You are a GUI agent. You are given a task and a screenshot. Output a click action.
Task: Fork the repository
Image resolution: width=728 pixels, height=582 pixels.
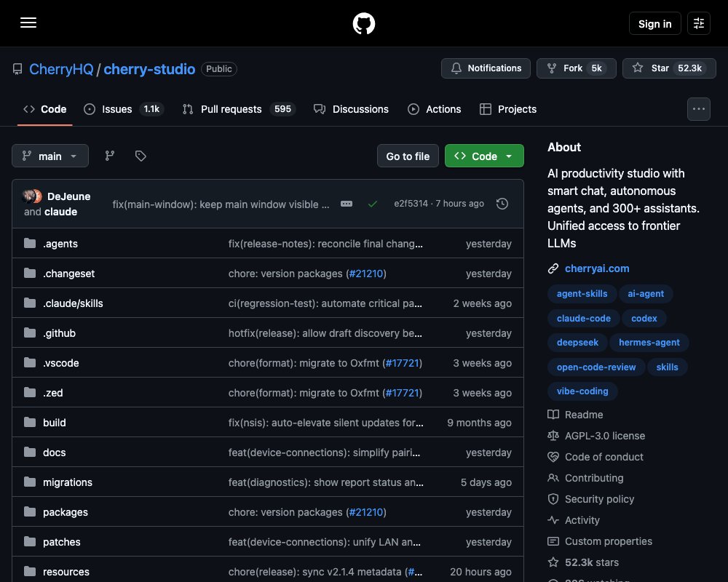point(576,68)
